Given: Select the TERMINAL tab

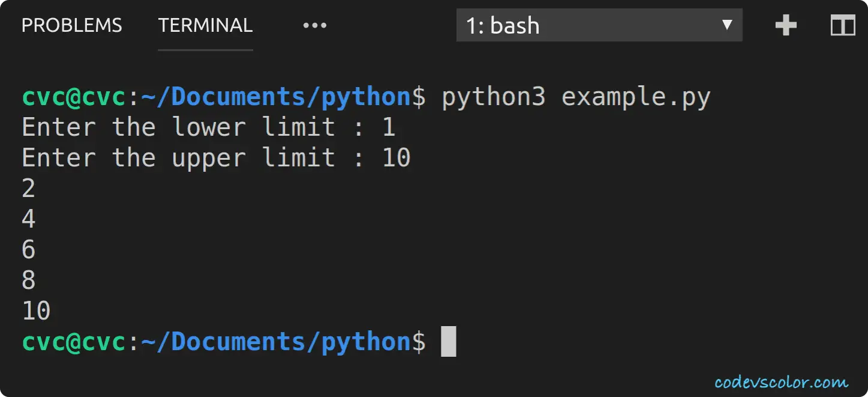Looking at the screenshot, I should click(205, 25).
